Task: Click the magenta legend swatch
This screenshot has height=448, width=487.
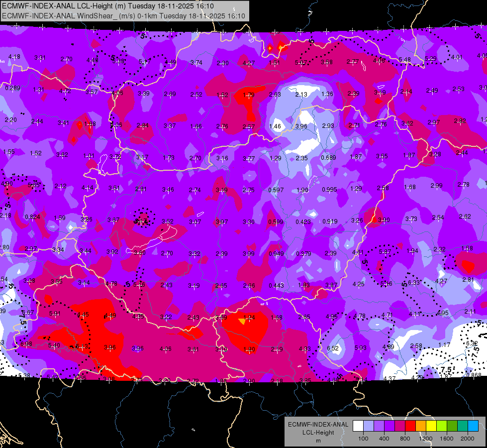Action: point(400,426)
